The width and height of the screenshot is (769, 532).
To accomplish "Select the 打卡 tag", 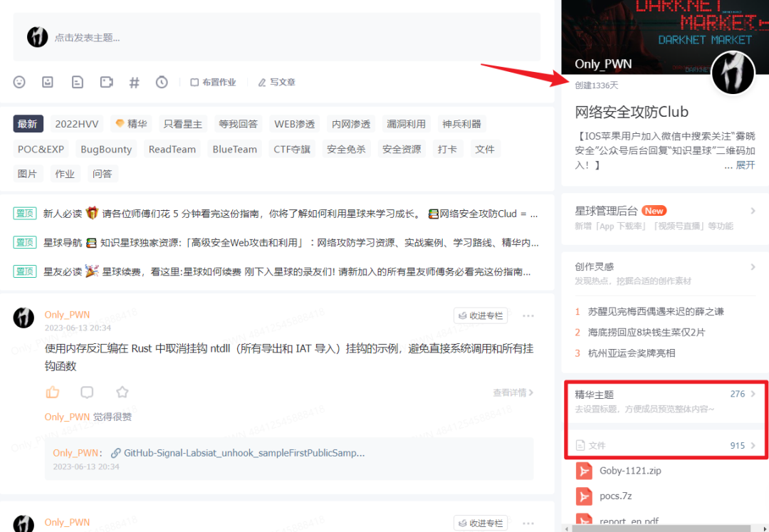I will coord(447,149).
